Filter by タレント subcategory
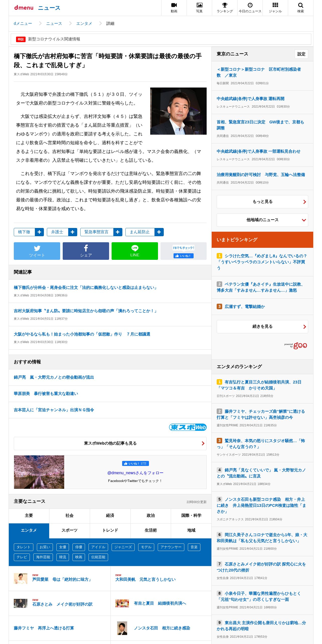 click(23, 547)
